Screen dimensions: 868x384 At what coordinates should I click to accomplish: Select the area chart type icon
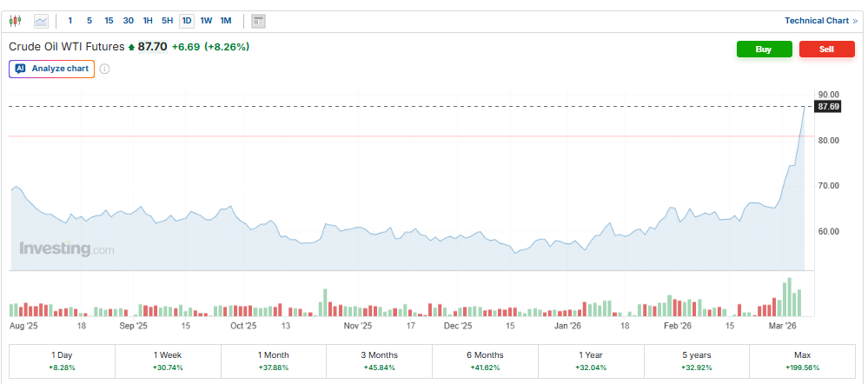point(42,20)
